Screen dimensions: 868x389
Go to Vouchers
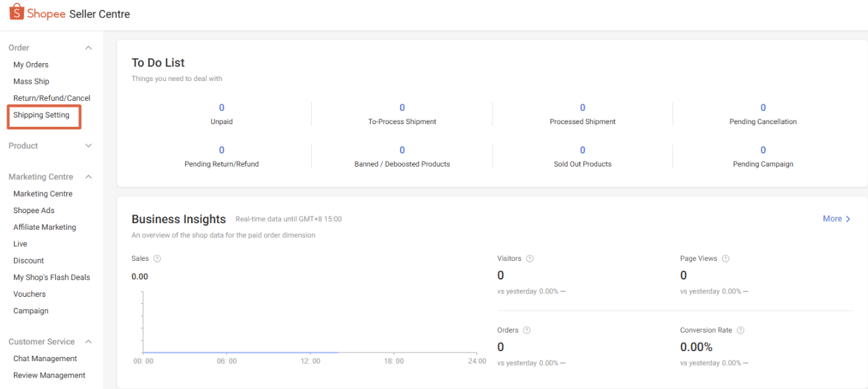30,293
